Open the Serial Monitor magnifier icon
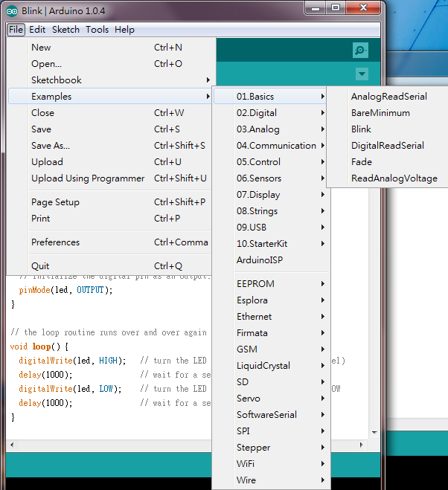Viewport: 448px width, 490px height. pos(360,50)
